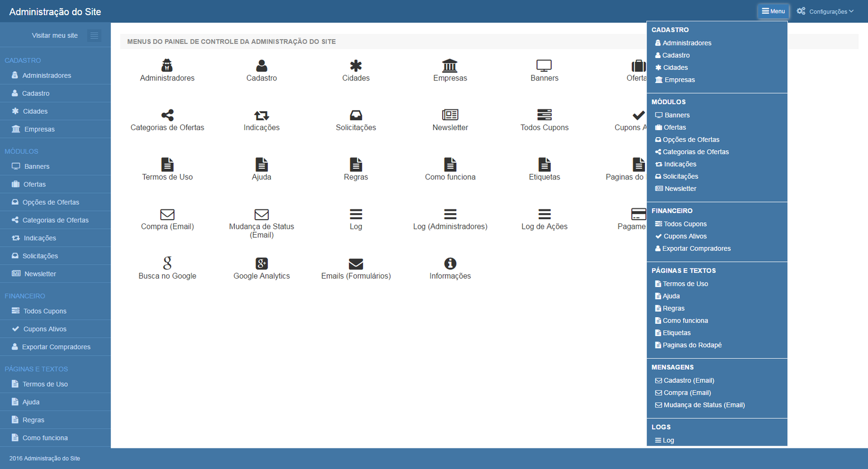Open Newsletter in left sidebar
Screen dimensions: 868x469
(x=55, y=274)
